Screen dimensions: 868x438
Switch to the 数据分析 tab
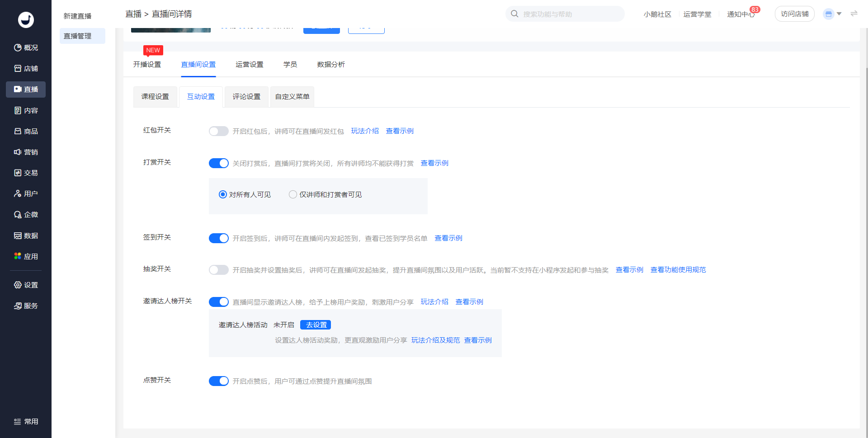(x=330, y=65)
